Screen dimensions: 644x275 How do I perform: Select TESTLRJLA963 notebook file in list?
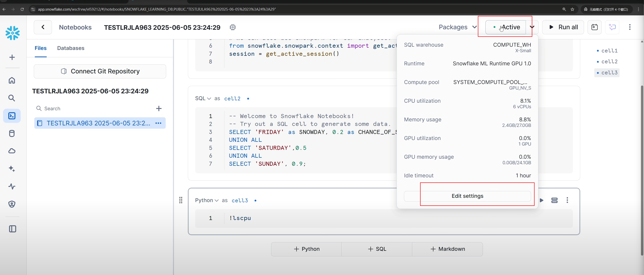tap(100, 123)
